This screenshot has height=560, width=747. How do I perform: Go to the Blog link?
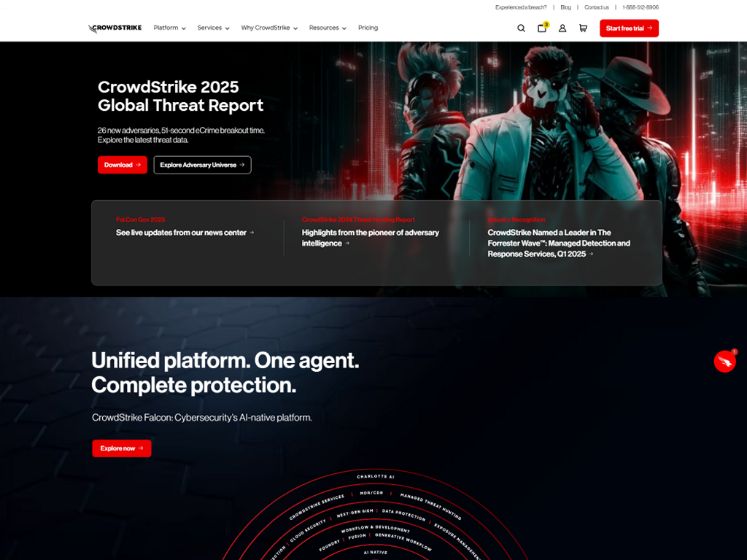point(565,7)
